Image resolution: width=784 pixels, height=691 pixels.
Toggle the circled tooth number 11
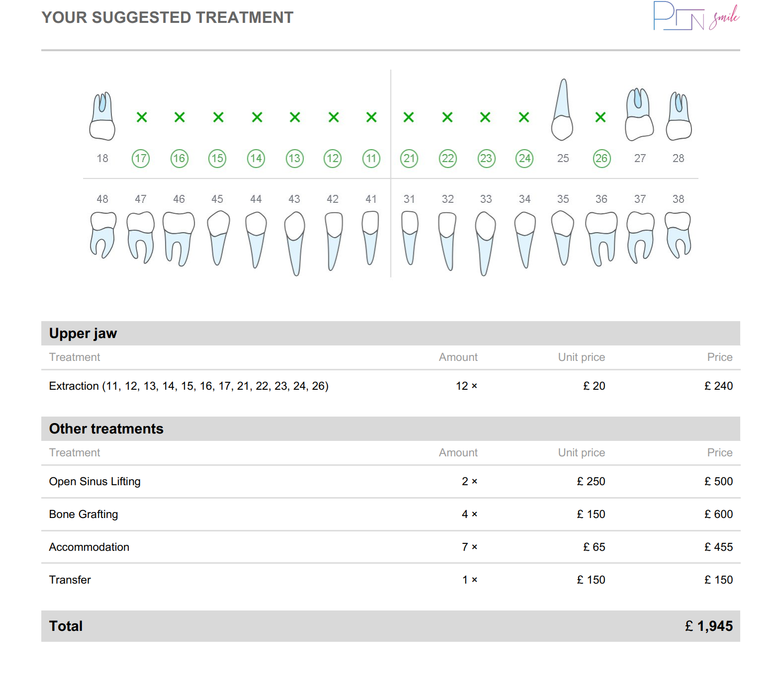371,159
